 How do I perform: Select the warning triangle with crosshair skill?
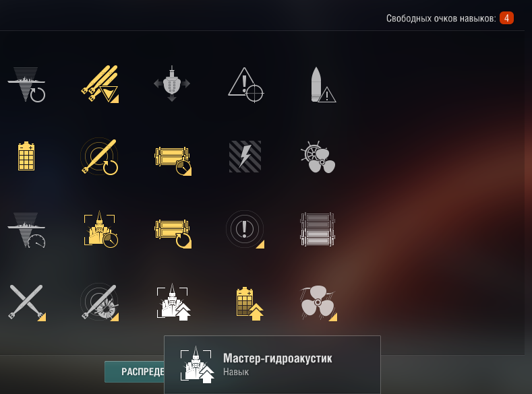pos(245,85)
